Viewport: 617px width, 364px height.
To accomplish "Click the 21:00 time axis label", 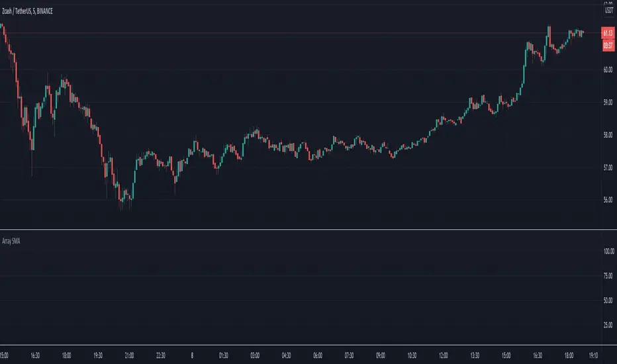I will pyautogui.click(x=130, y=355).
